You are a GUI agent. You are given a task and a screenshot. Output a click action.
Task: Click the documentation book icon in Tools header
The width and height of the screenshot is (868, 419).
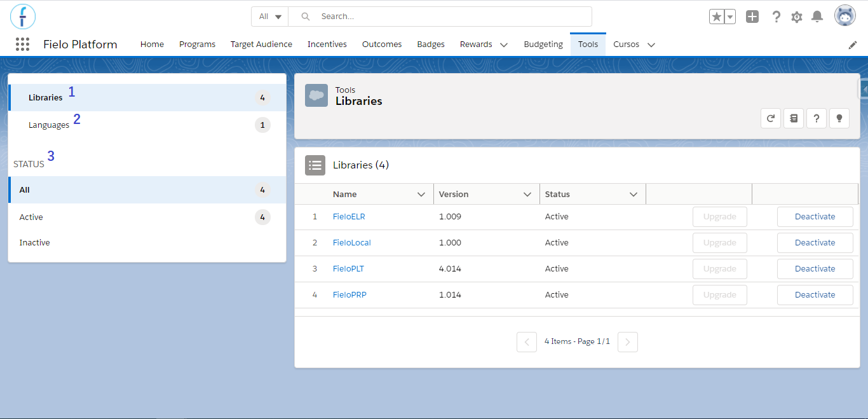coord(794,118)
